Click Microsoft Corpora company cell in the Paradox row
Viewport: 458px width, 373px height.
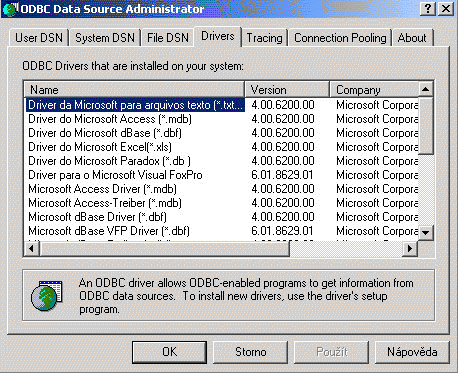(x=377, y=161)
